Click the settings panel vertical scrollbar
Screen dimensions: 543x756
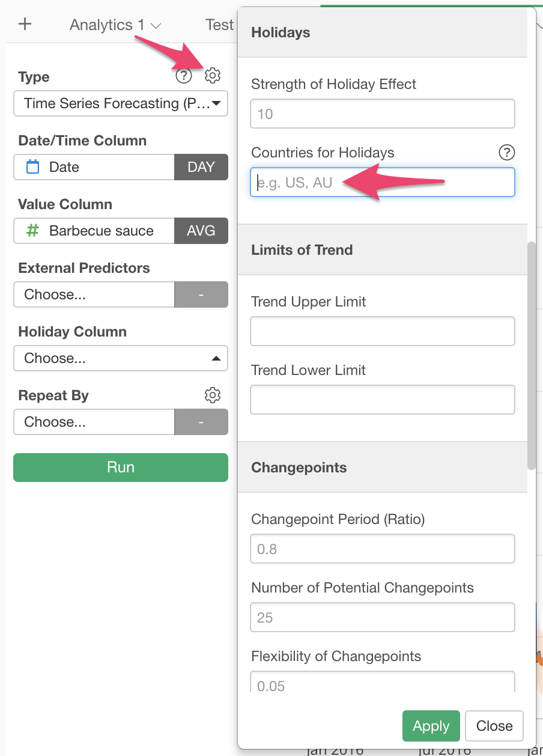[532, 355]
